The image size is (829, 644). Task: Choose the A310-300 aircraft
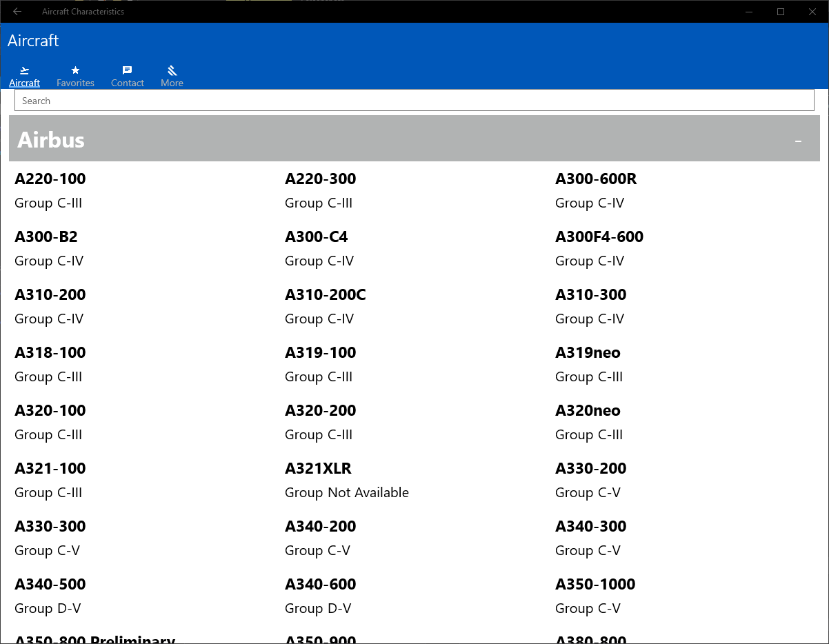tap(591, 295)
